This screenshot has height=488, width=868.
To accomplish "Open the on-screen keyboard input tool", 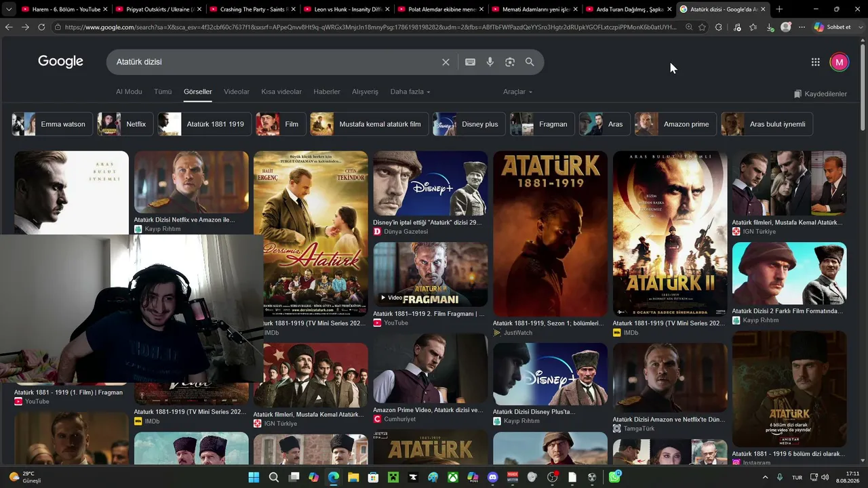I will click(x=470, y=62).
